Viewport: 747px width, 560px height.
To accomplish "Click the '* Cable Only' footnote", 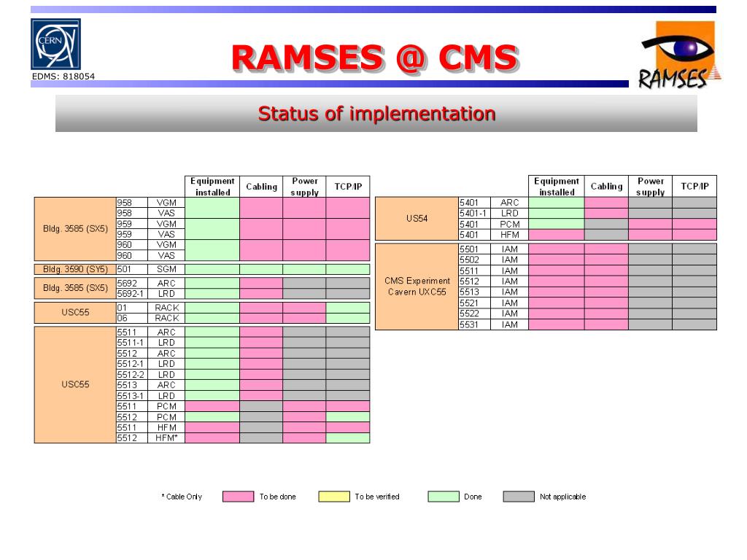I will [x=182, y=497].
